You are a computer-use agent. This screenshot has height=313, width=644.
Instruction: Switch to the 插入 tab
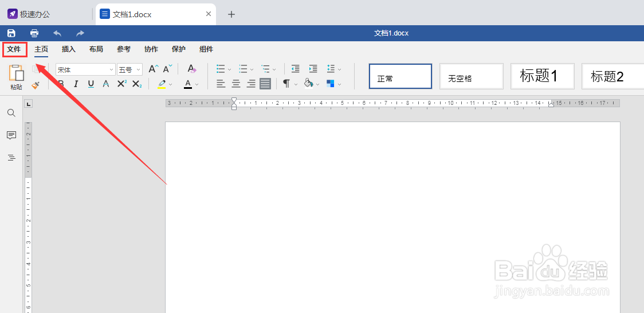[x=69, y=49]
